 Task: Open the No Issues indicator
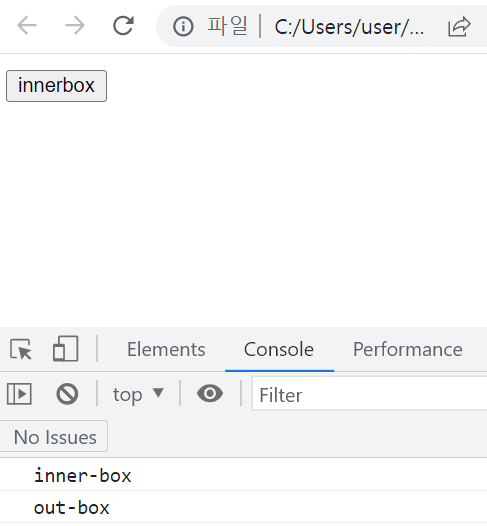coord(54,437)
